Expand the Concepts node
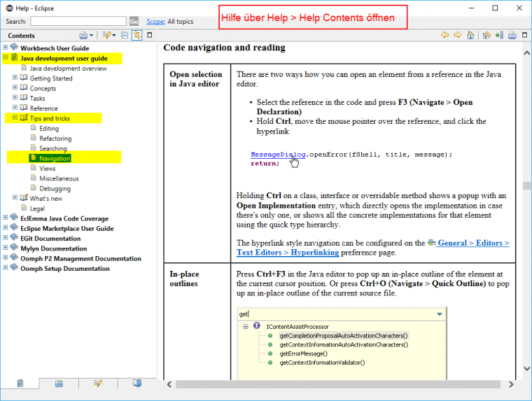 (x=15, y=87)
